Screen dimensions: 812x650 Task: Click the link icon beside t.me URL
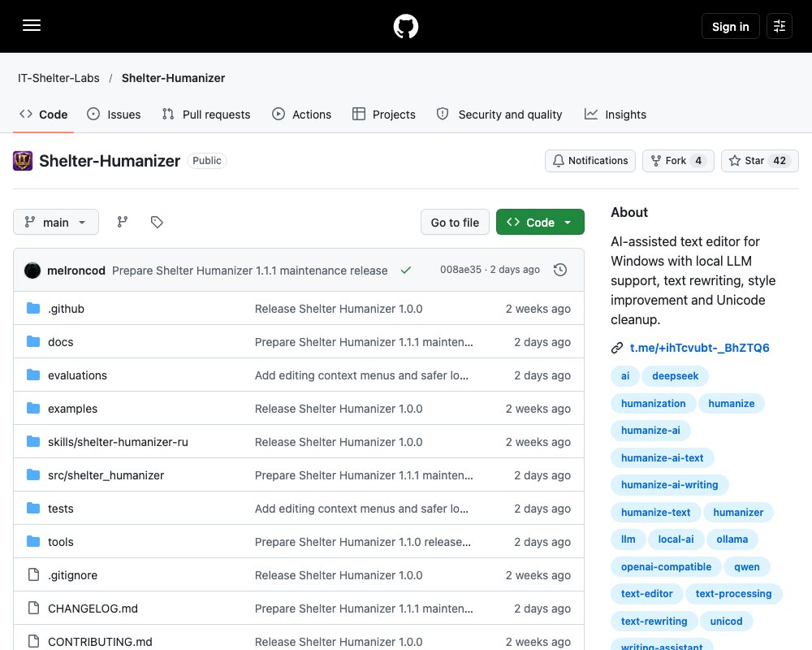click(617, 348)
